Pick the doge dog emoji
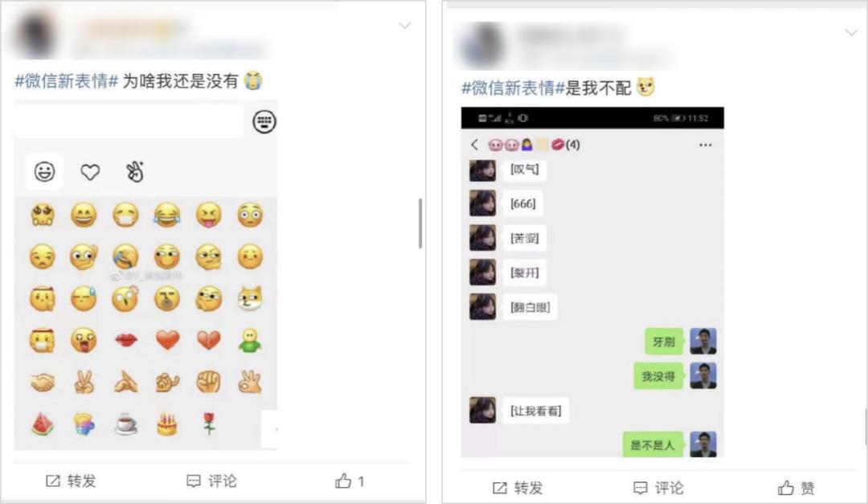The width and height of the screenshot is (868, 504). [x=250, y=298]
